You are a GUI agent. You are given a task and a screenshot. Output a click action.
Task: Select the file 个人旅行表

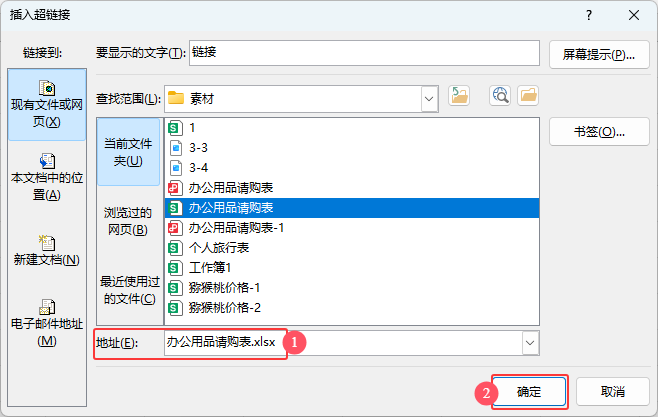pos(352,248)
